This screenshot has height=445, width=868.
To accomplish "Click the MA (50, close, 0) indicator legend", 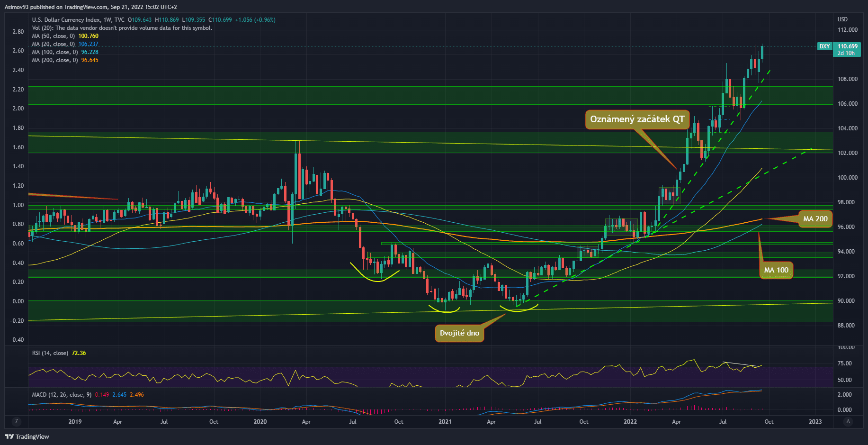I will [x=53, y=36].
